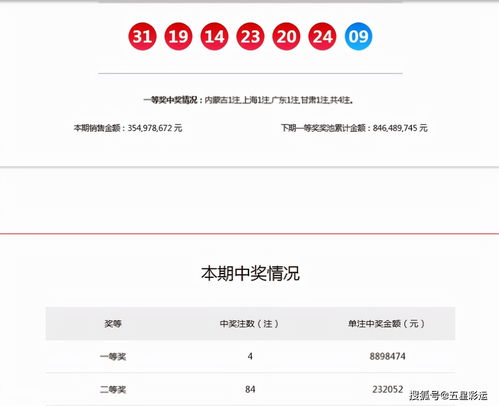
Task: Select the 一等奖 row label
Action: [113, 357]
